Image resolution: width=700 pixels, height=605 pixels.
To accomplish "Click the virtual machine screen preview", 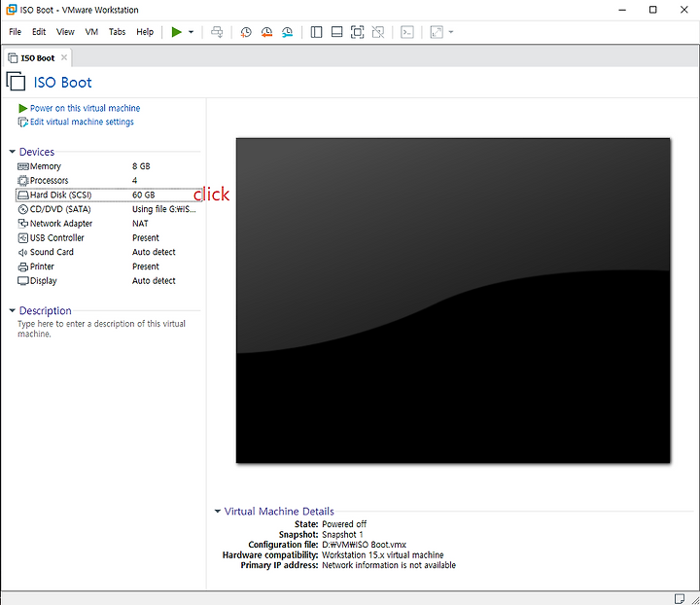I will 453,301.
